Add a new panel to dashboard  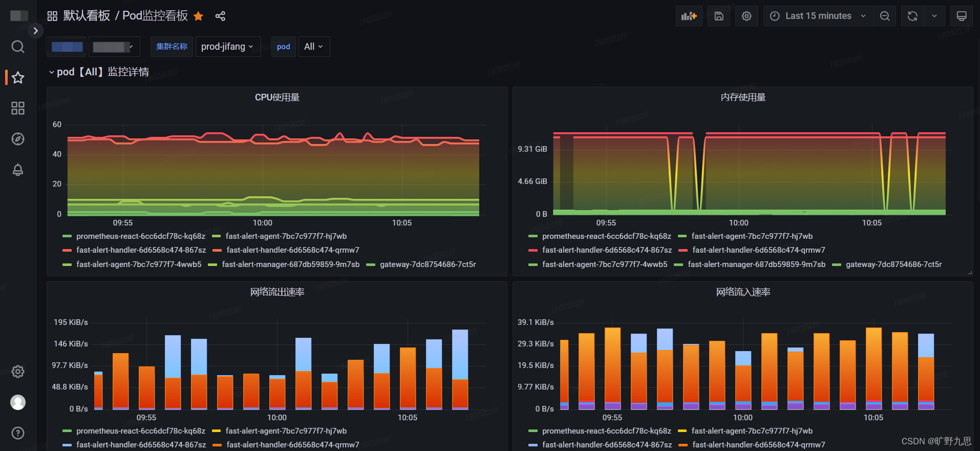tap(689, 16)
